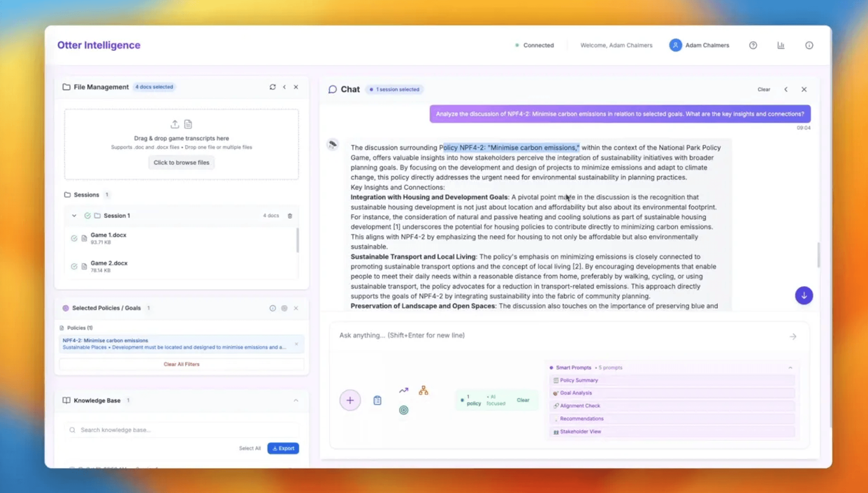Image resolution: width=868 pixels, height=493 pixels.
Task: Select the trend analysis arrow icon
Action: pos(404,390)
